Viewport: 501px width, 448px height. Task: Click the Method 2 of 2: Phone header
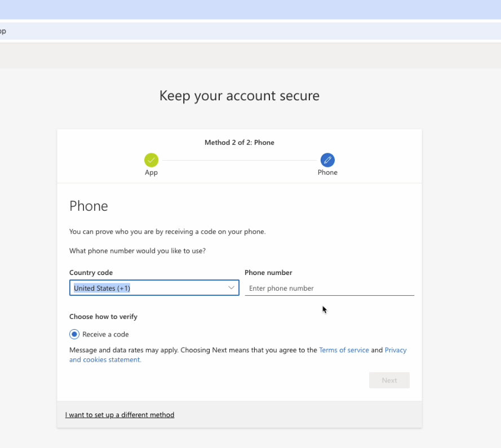(239, 142)
